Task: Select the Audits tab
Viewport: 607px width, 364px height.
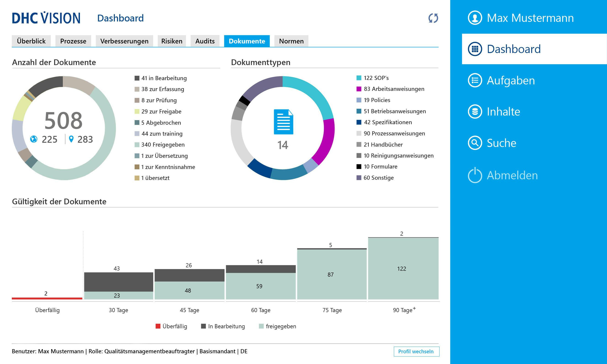Action: [x=205, y=41]
